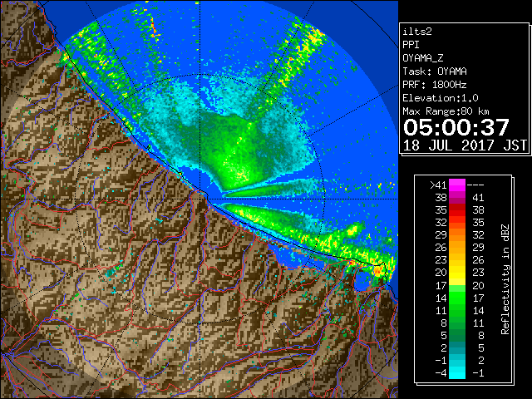The height and width of the screenshot is (399, 532).
Task: Click the "Max Range:80 km" line
Action: coord(446,111)
